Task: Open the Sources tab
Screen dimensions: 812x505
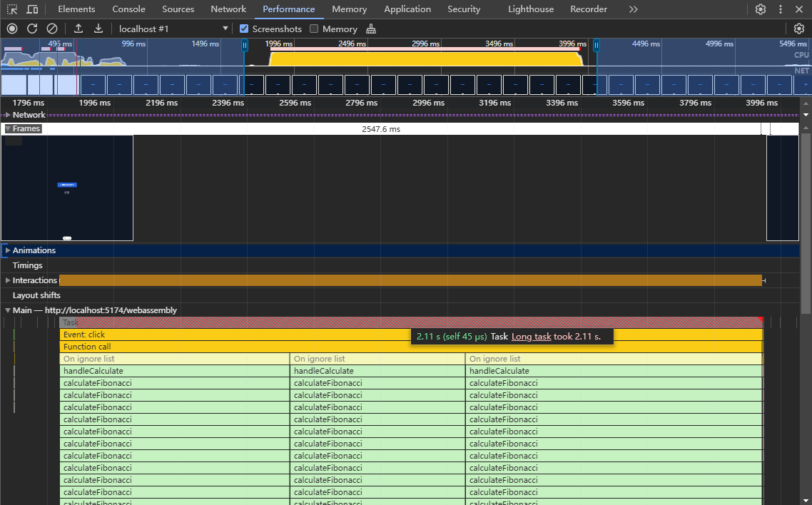Action: [178, 9]
